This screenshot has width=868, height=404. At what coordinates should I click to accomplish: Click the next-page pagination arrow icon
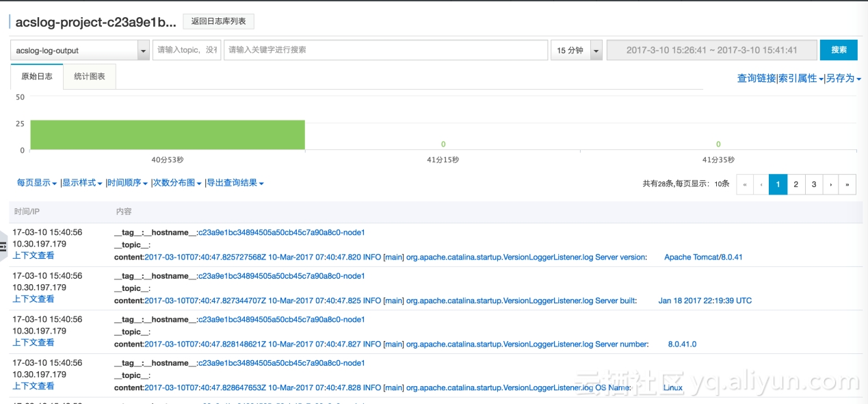click(x=830, y=184)
